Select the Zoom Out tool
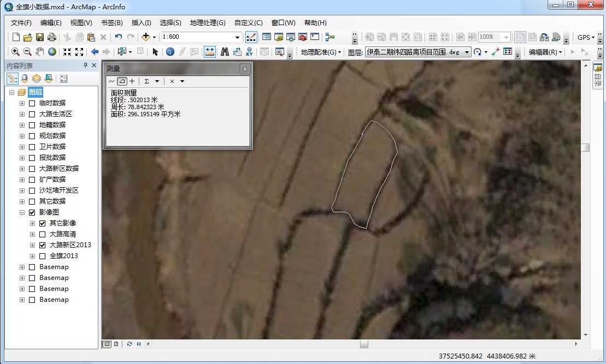 click(27, 52)
